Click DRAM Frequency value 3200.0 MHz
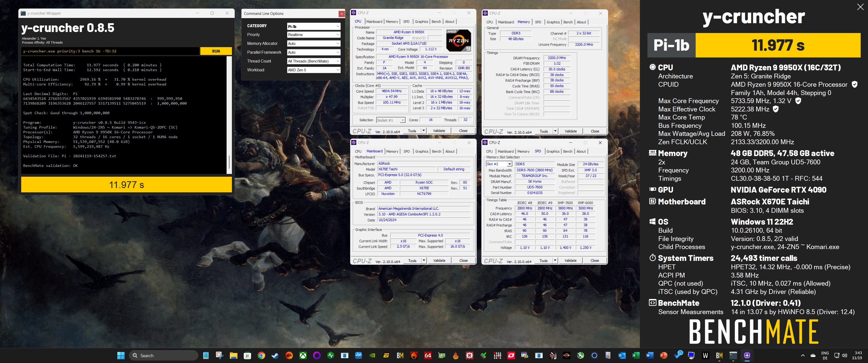Image resolution: width=868 pixels, height=363 pixels. tap(557, 58)
